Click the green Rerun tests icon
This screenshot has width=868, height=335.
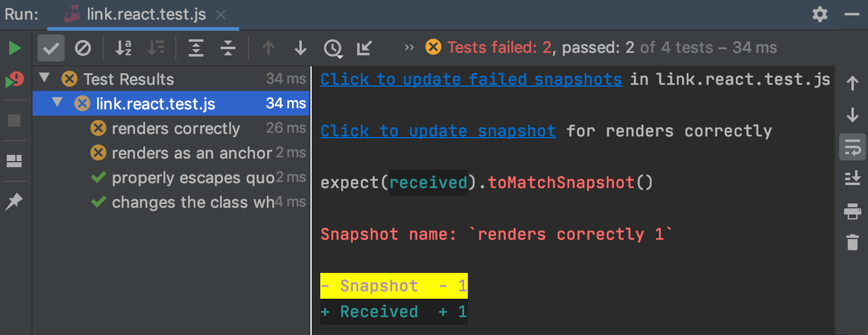pyautogui.click(x=14, y=48)
